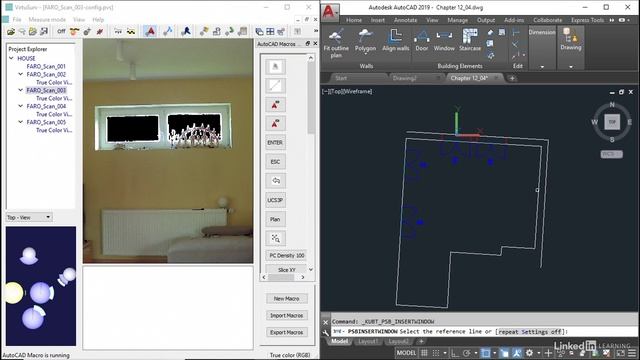Image resolution: width=640 pixels, height=360 pixels.
Task: Collapse the FARO_Scan_004 tree node
Action: [x=20, y=106]
